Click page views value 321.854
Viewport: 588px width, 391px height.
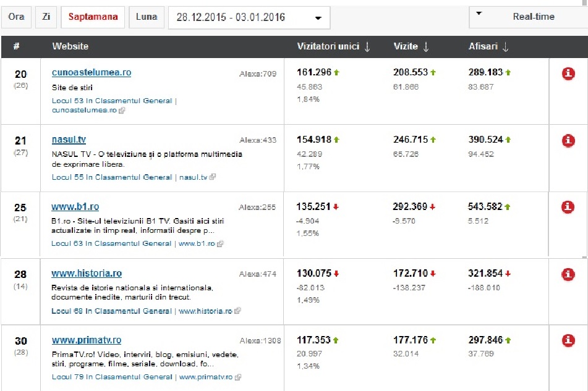[x=485, y=273]
